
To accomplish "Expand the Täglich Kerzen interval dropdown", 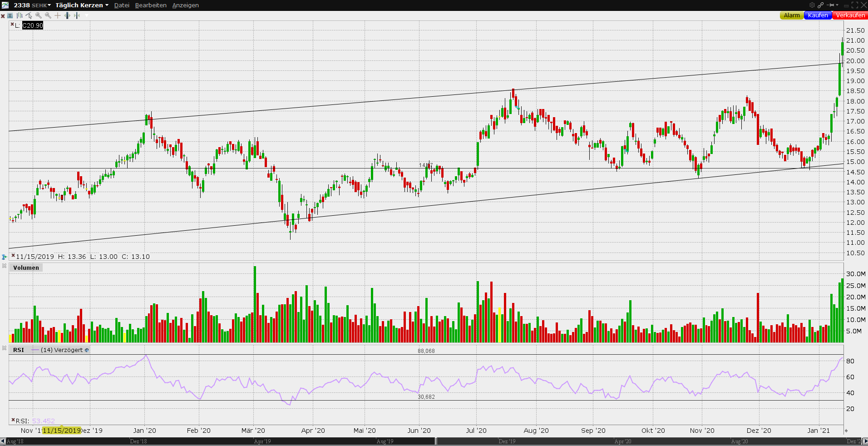I will click(x=82, y=5).
